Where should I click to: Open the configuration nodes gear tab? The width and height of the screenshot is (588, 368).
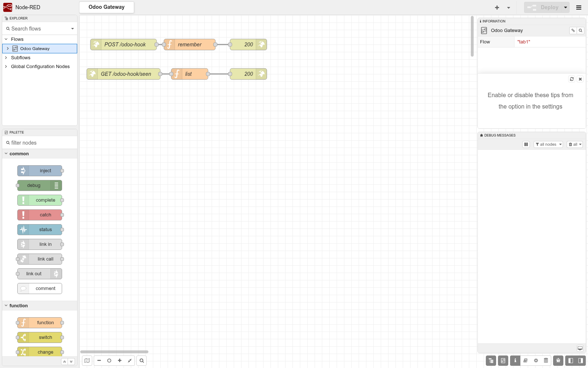pos(536,361)
